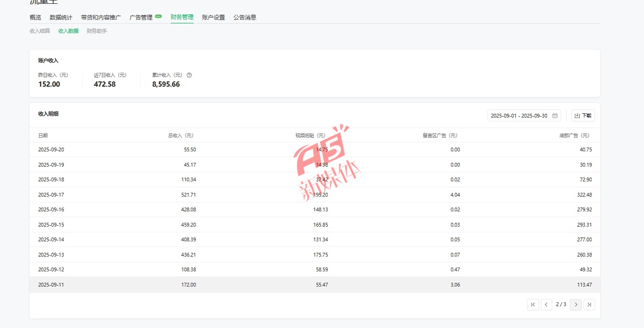644x328 pixels.
Task: Open the 公告消息 tab
Action: [x=244, y=18]
